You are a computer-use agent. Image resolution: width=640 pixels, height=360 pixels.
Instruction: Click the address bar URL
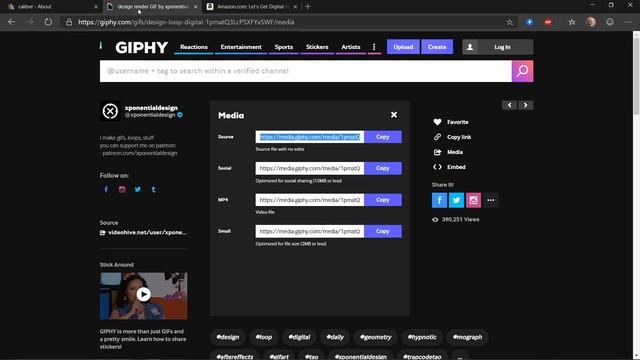[x=186, y=22]
